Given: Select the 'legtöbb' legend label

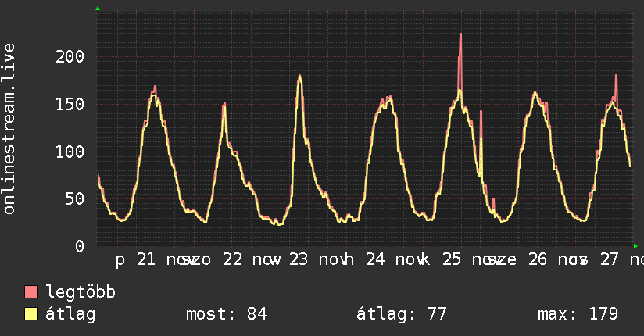Looking at the screenshot, I should [80, 292].
